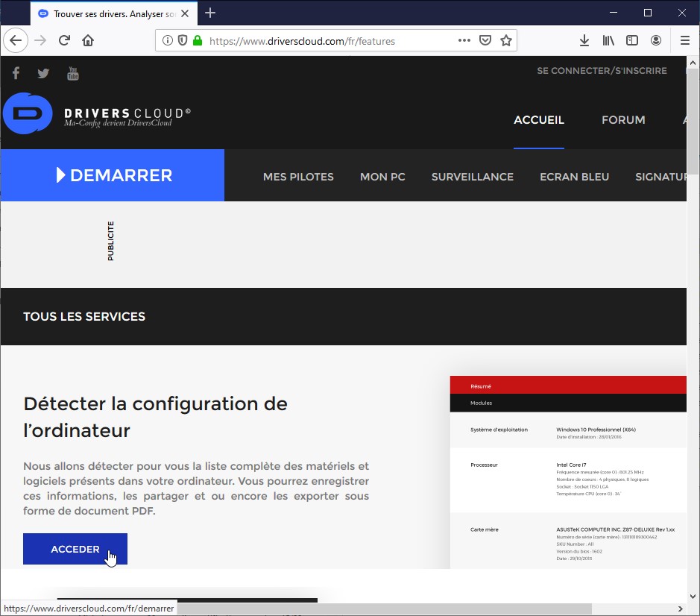
Task: Click the scroll up arrow
Action: click(693, 63)
